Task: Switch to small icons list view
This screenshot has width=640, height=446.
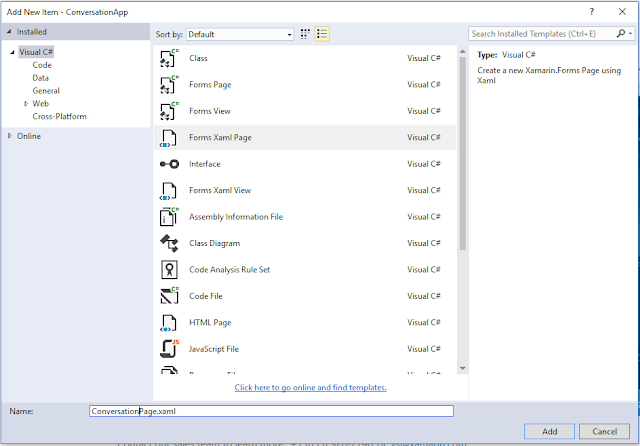Action: click(322, 34)
